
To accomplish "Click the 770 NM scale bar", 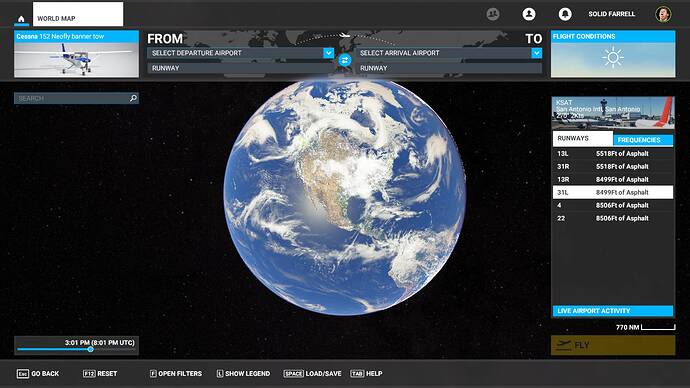I will point(646,327).
